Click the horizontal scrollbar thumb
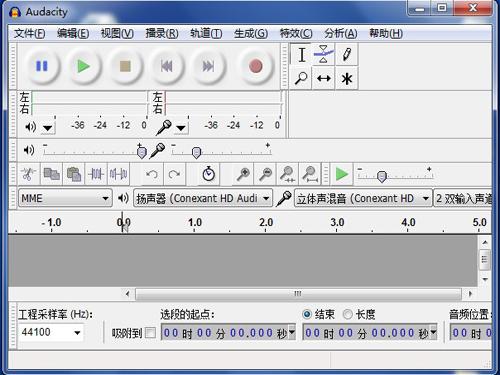The height and width of the screenshot is (375, 500). 298,294
